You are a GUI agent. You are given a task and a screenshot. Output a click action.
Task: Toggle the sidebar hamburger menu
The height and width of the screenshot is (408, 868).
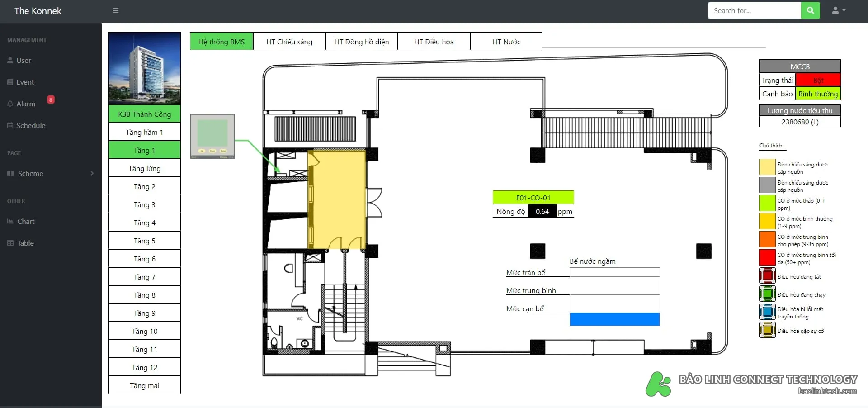pos(116,10)
